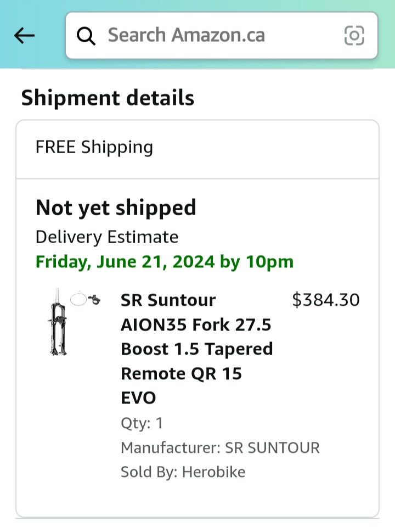
Task: Click the Search Amazon.ca input field
Action: tap(219, 35)
